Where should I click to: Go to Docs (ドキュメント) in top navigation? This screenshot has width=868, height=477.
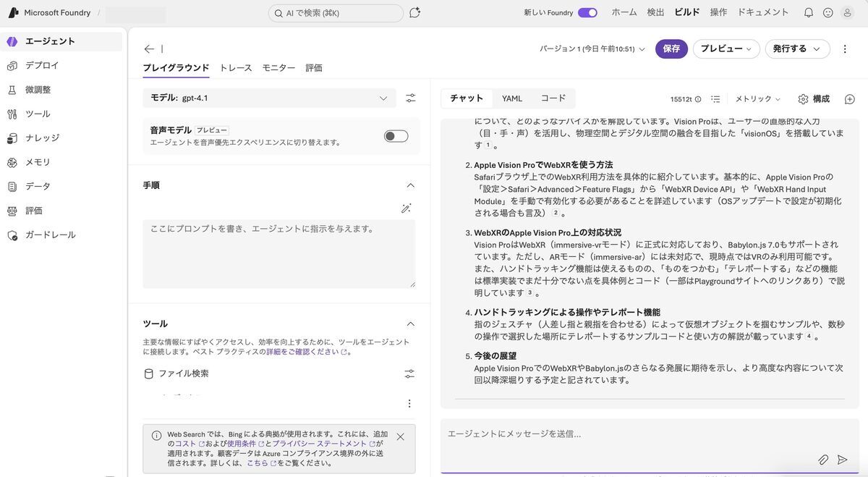click(x=763, y=12)
